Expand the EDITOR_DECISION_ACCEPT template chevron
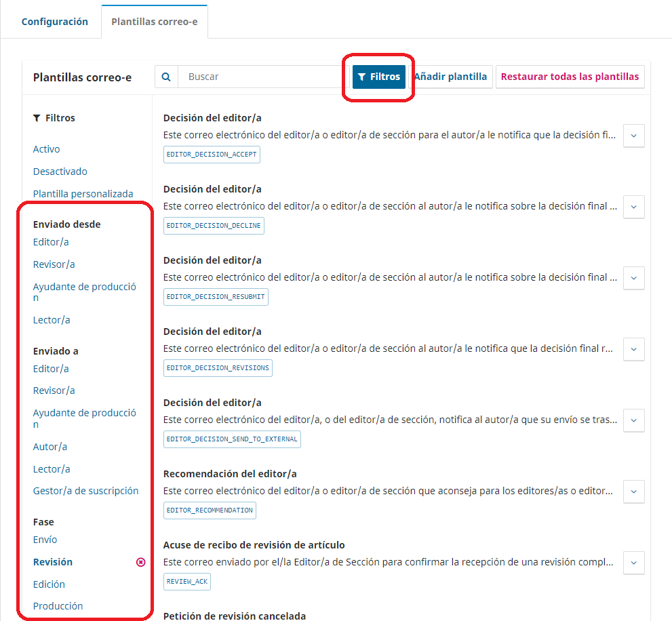Image resolution: width=672 pixels, height=621 pixels. [x=633, y=136]
